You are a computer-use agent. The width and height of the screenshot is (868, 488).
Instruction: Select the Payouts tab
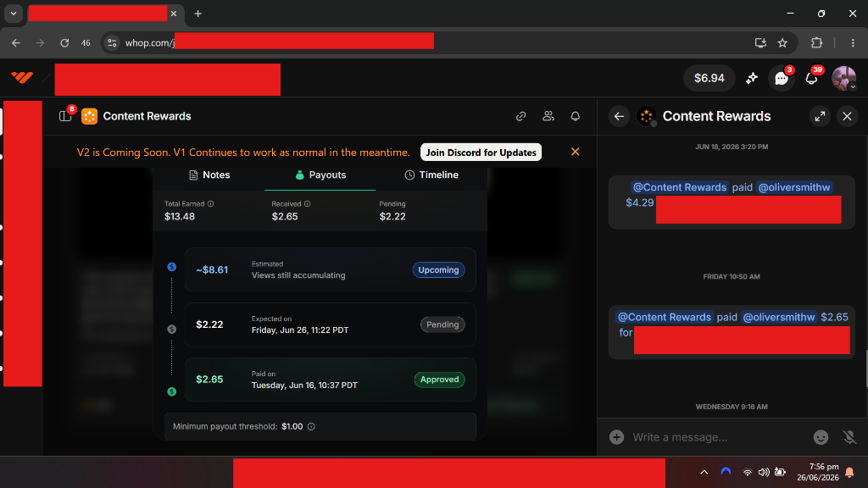320,175
